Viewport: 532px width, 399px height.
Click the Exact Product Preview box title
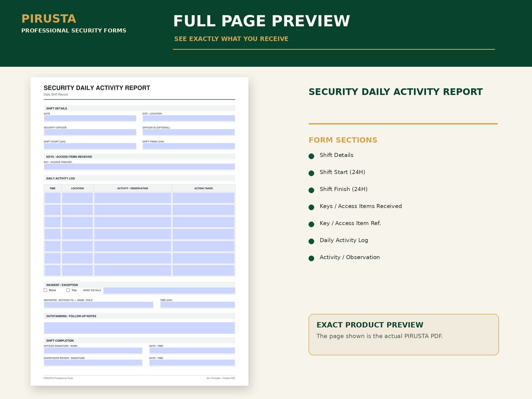point(370,325)
